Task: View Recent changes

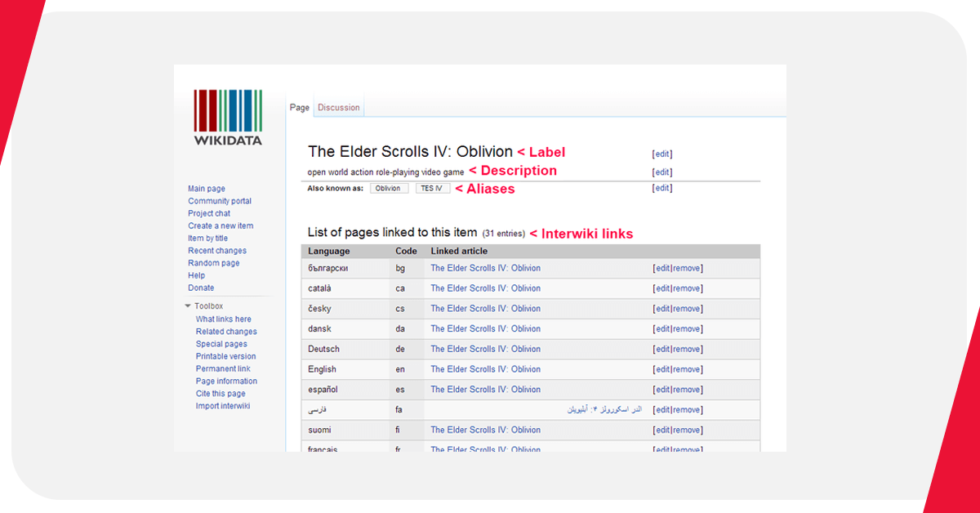Action: tap(217, 251)
